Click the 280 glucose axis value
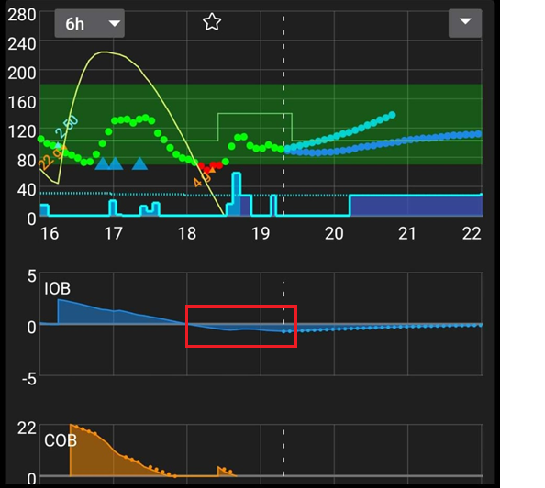 (x=22, y=15)
